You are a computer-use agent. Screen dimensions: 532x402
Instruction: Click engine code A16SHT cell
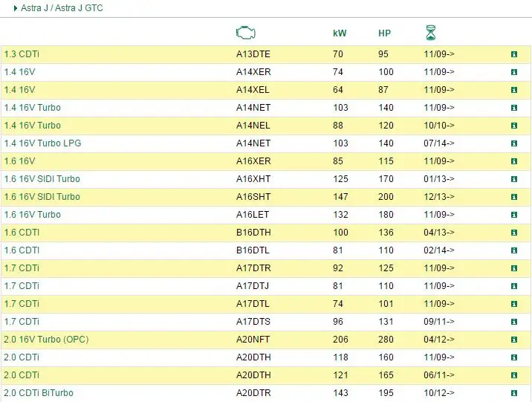point(253,197)
